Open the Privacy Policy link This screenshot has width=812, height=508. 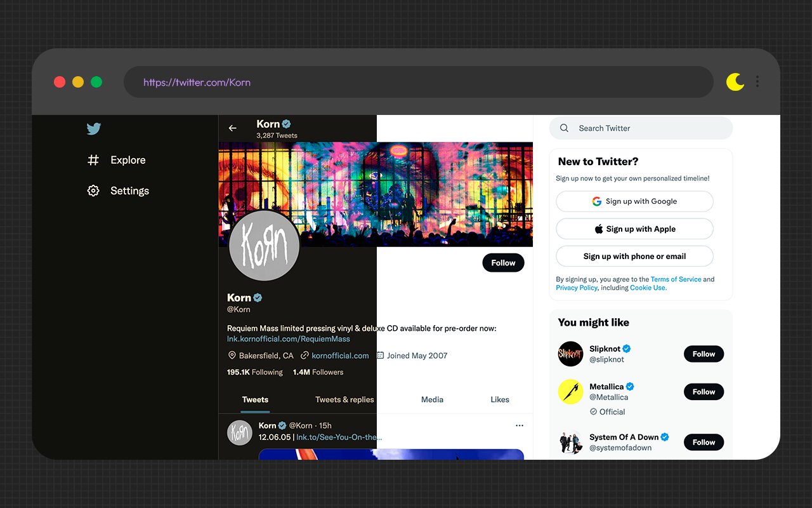pyautogui.click(x=577, y=288)
